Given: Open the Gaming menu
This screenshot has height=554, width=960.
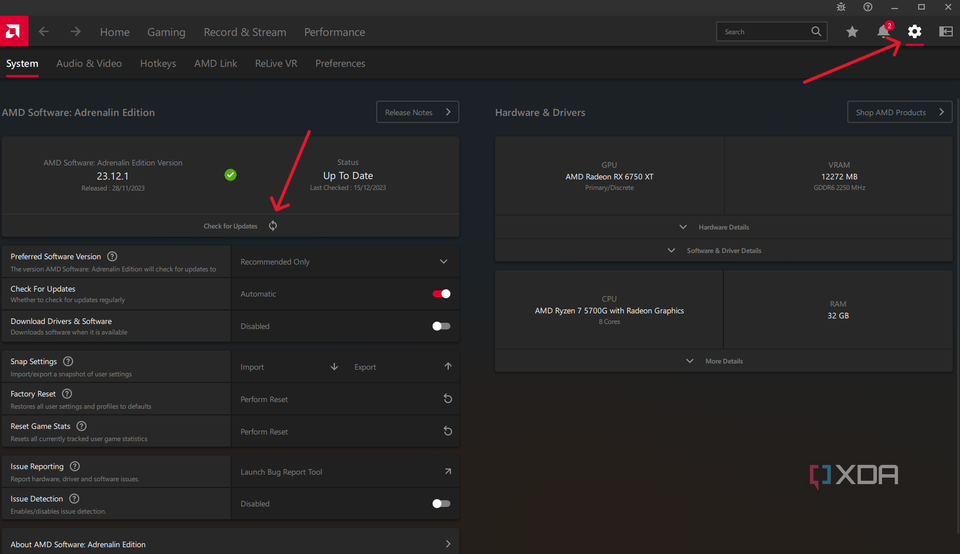Looking at the screenshot, I should tap(166, 32).
